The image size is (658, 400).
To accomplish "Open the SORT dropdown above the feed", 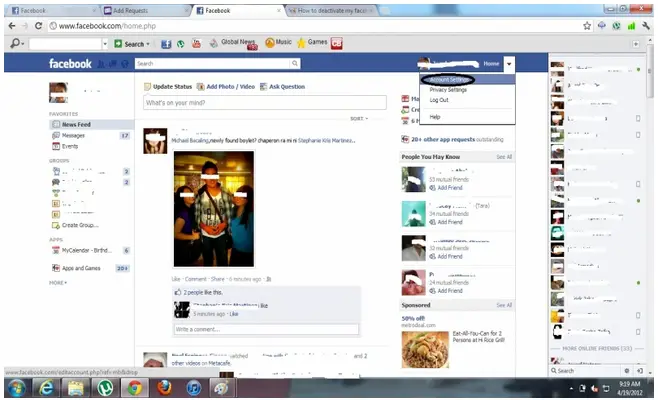I will [359, 119].
